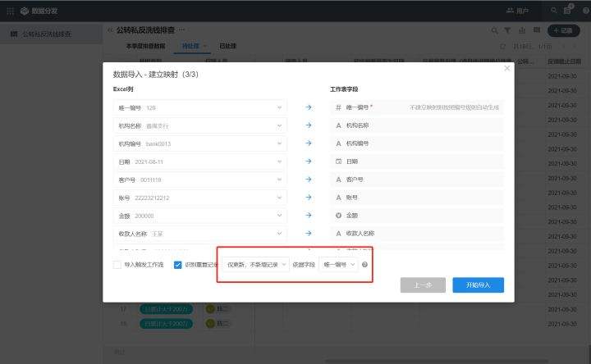Viewport: 591px width, 364px height.
Task: Open the app grid launcher icon
Action: 11,11
